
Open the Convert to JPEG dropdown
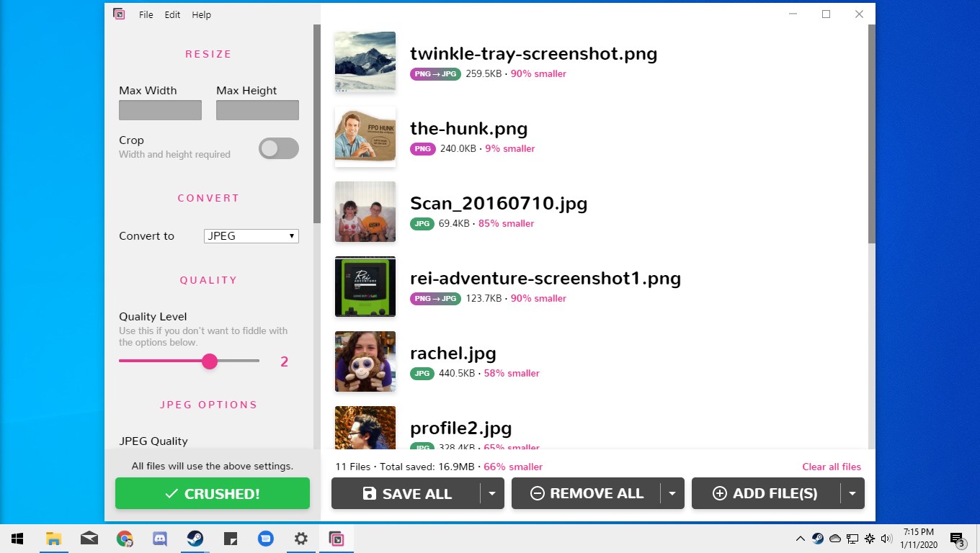coord(251,236)
